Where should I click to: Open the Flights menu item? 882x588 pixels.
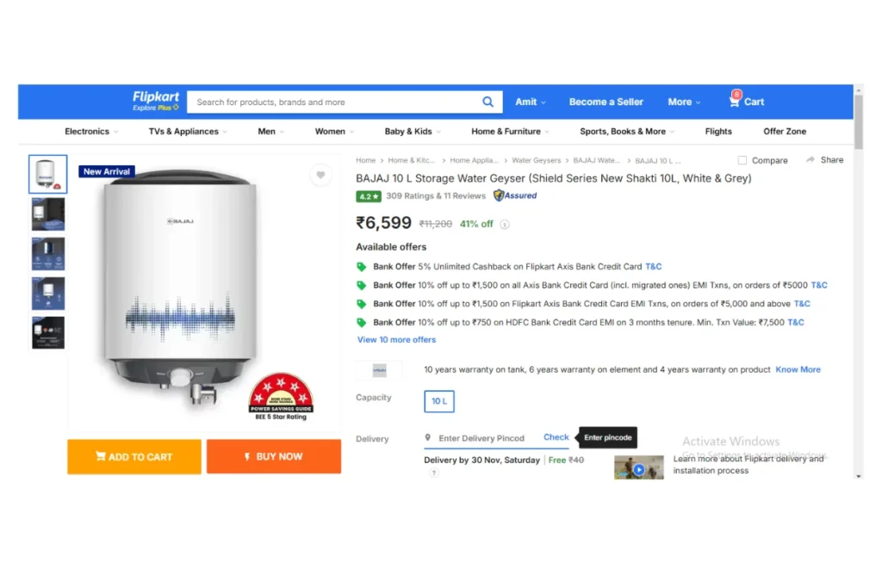(x=718, y=132)
